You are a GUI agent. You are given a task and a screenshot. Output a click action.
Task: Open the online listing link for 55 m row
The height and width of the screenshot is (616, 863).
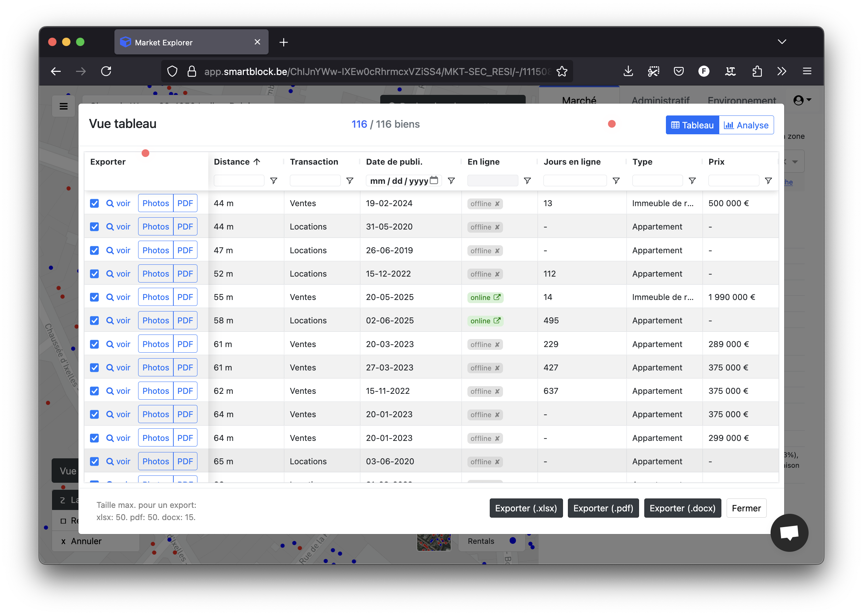point(485,298)
